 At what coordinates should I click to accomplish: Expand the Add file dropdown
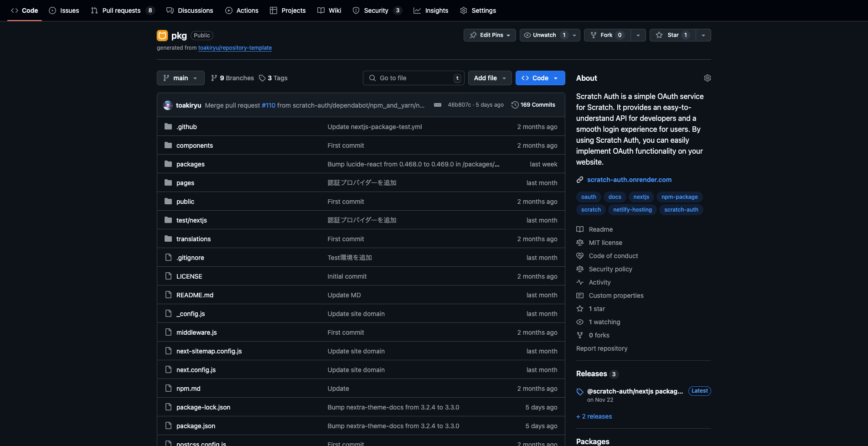[x=490, y=78]
